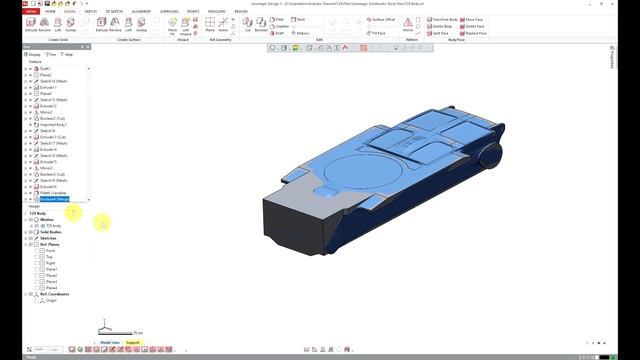Viewport: 640px width, 360px height.
Task: Switch to the Support view tab
Action: [133, 342]
